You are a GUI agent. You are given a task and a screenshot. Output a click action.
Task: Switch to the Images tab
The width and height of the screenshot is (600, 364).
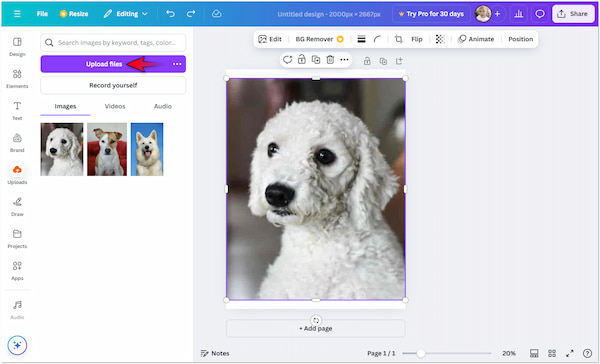pyautogui.click(x=65, y=106)
